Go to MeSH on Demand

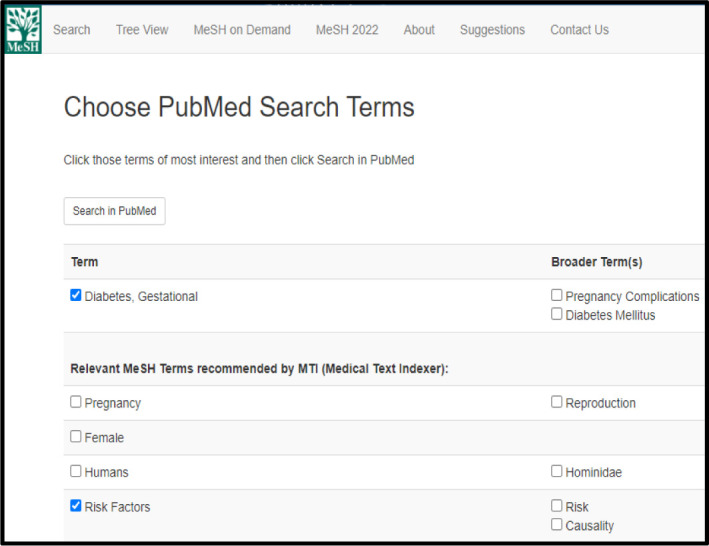(x=242, y=30)
